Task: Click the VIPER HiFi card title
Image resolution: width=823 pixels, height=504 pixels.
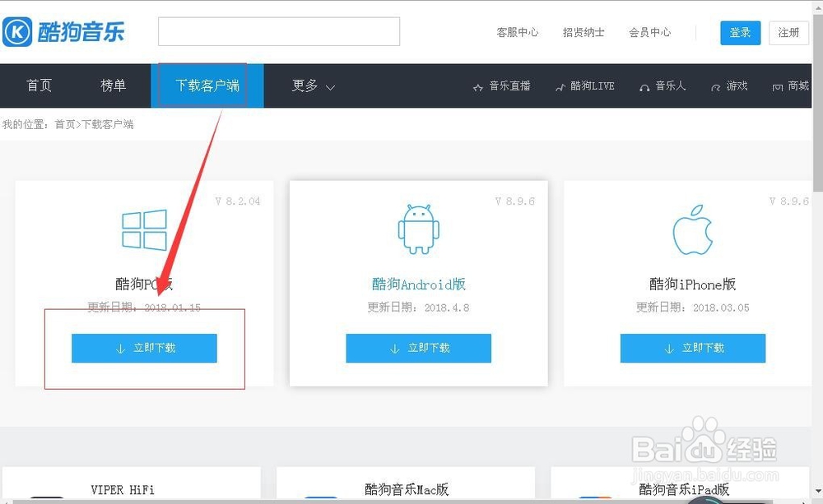Action: point(123,490)
